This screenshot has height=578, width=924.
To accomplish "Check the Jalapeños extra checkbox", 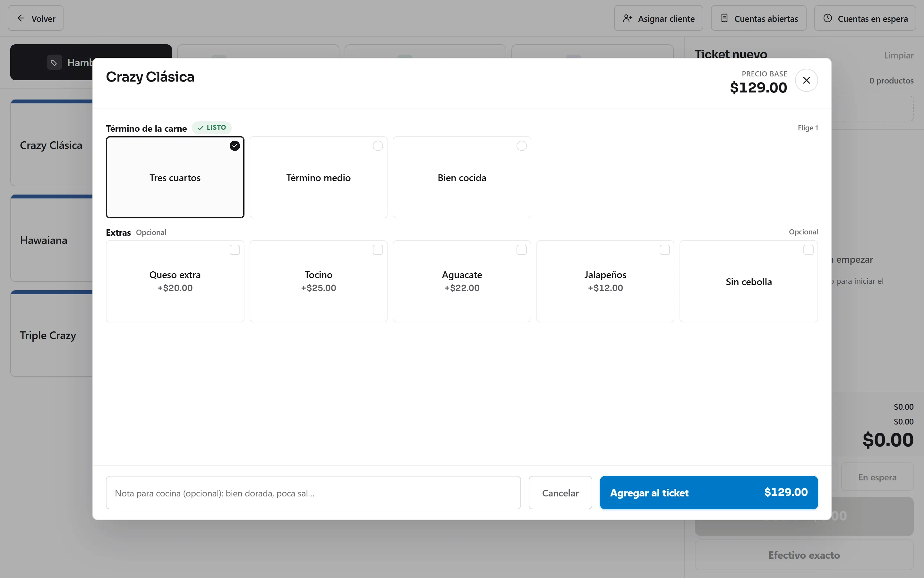I will tap(664, 250).
